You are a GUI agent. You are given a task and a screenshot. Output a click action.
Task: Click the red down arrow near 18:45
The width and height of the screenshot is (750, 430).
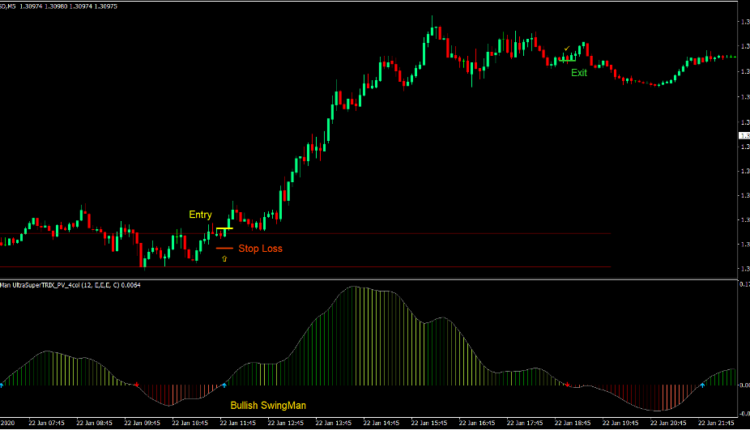(x=568, y=385)
